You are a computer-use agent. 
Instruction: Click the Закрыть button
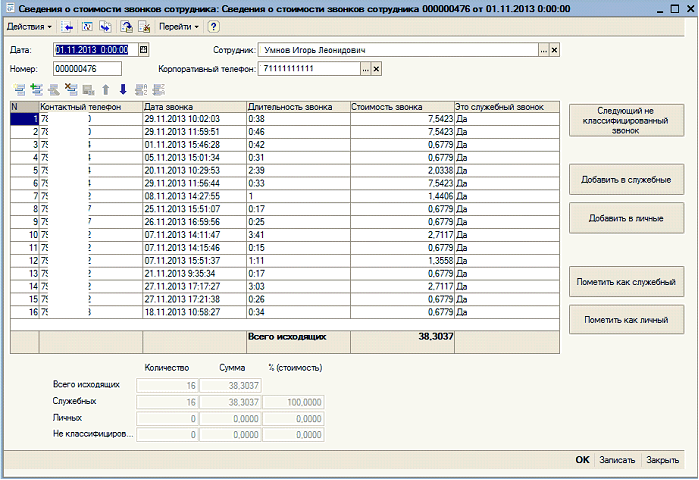coord(662,459)
